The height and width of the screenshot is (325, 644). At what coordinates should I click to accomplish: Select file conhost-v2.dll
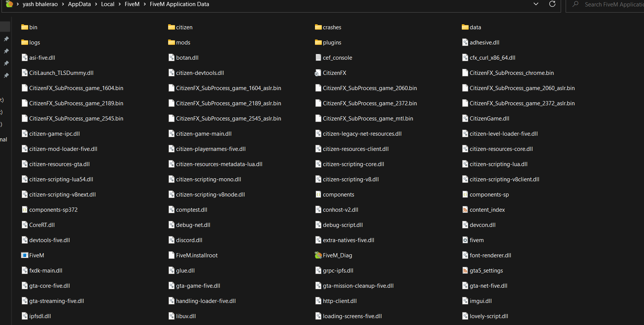[x=337, y=209]
